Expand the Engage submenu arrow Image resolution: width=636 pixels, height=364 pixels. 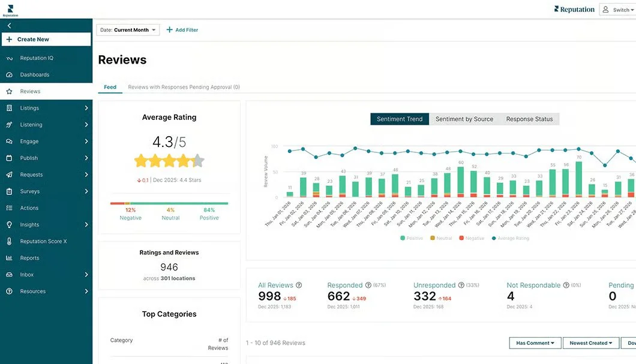(x=86, y=142)
